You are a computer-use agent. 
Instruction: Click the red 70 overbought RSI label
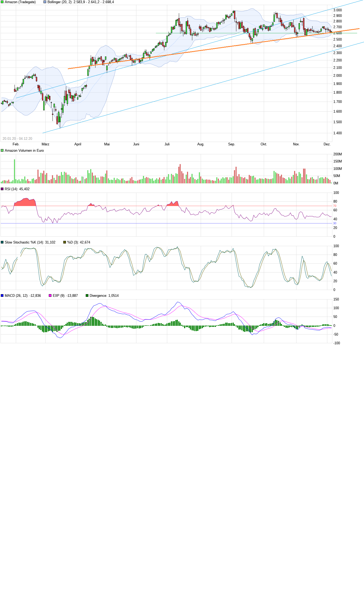[x=335, y=206]
